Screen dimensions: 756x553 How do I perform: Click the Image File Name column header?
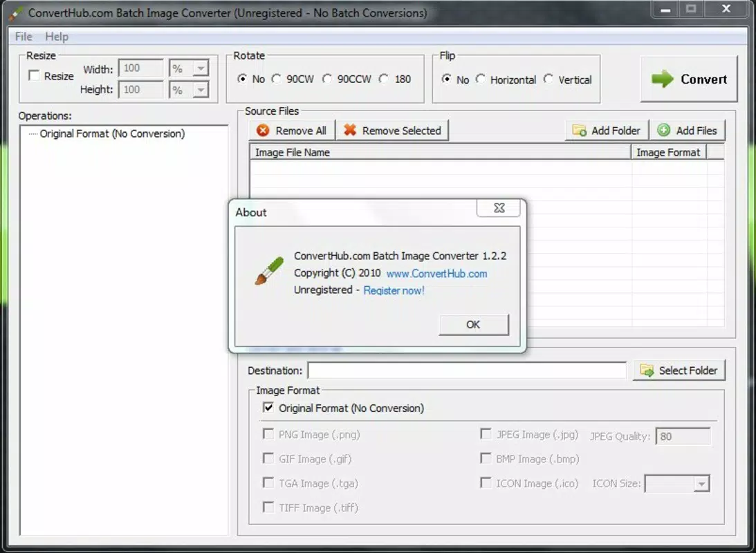(x=440, y=152)
